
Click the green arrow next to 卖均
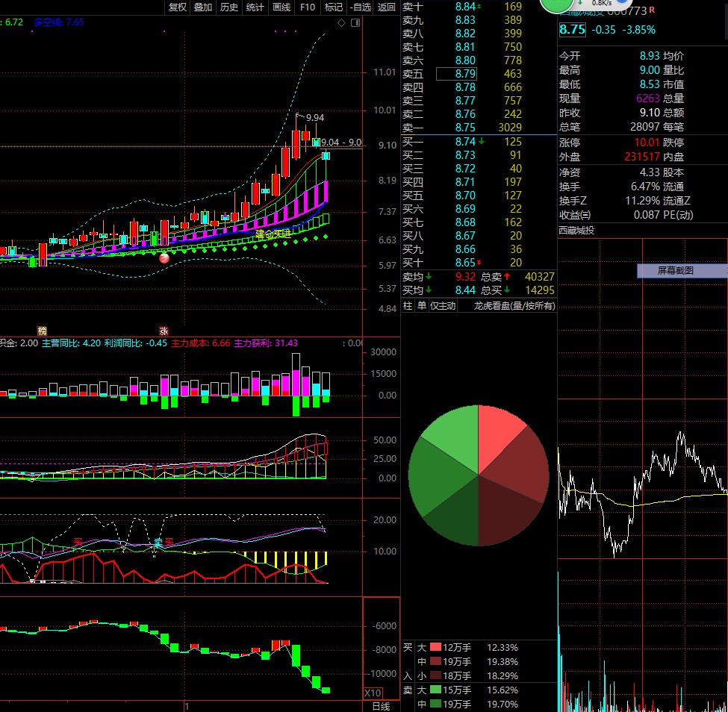click(x=429, y=277)
